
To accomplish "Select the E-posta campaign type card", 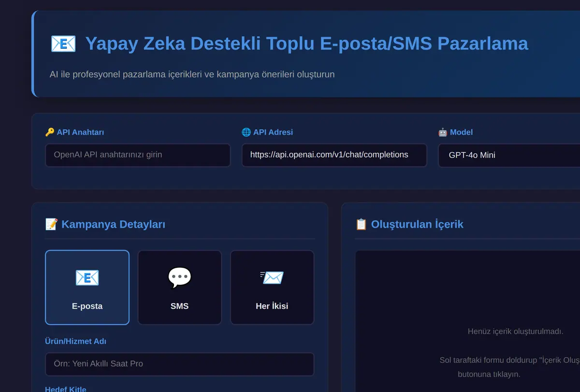I will [87, 288].
